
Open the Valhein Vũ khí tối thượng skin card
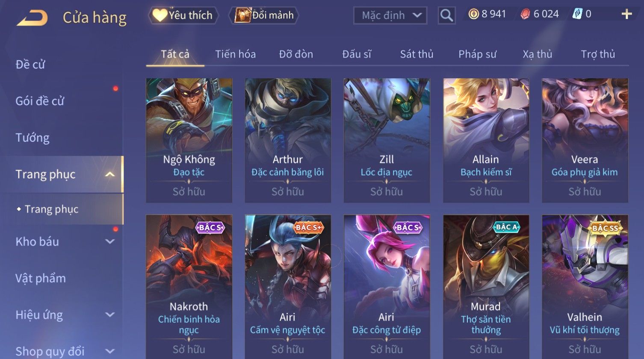(x=585, y=287)
